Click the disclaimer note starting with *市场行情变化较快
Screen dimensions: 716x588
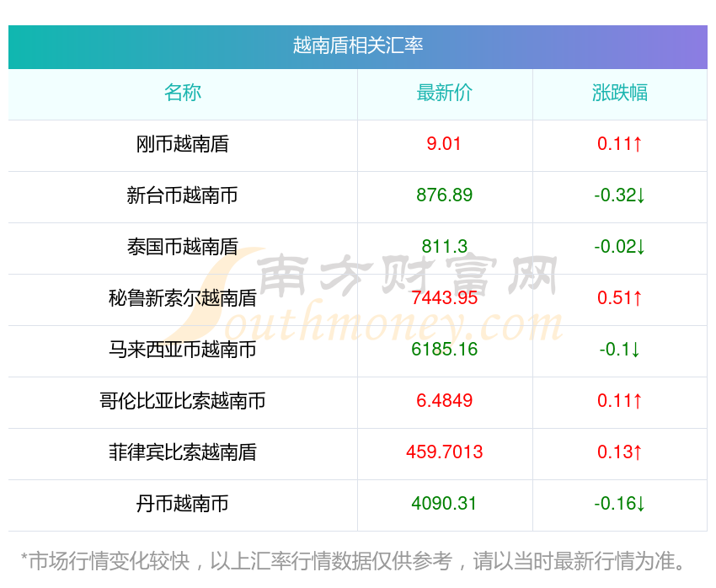[x=352, y=561]
